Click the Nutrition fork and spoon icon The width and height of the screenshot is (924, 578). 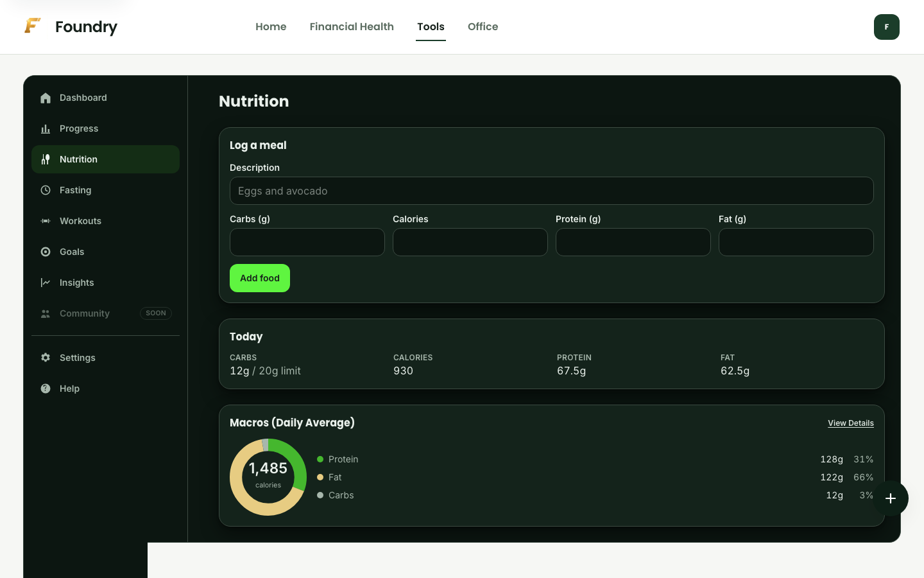pos(46,159)
